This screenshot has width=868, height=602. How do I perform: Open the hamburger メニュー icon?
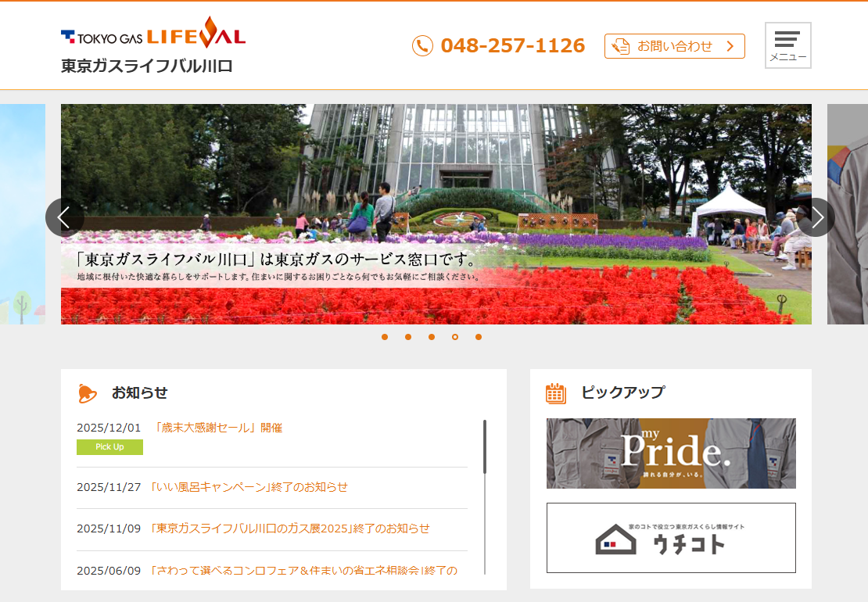pyautogui.click(x=787, y=45)
